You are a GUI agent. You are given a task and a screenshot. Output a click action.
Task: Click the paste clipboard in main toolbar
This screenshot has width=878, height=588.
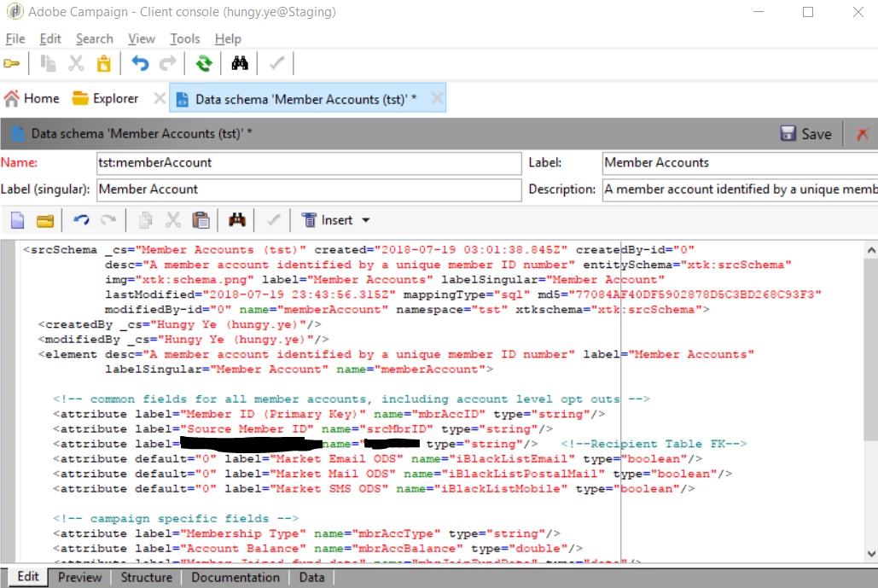(103, 63)
